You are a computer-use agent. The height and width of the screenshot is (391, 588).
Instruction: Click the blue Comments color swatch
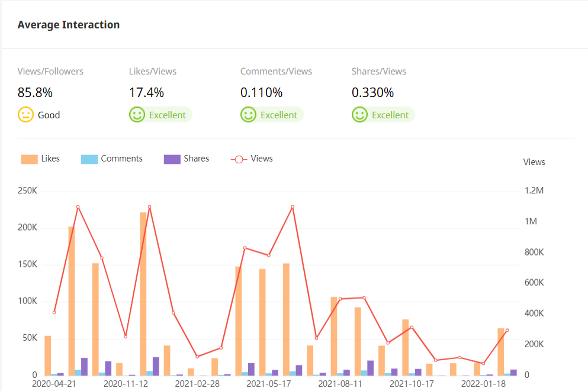point(89,159)
